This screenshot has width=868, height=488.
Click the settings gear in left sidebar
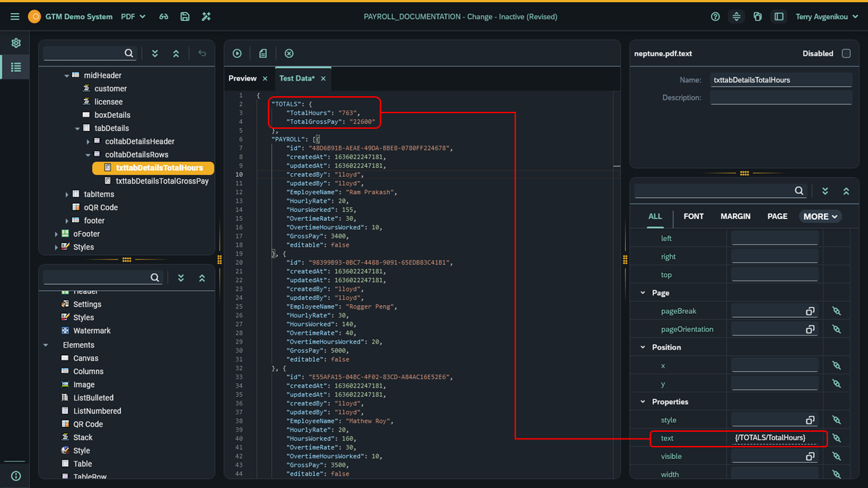16,43
